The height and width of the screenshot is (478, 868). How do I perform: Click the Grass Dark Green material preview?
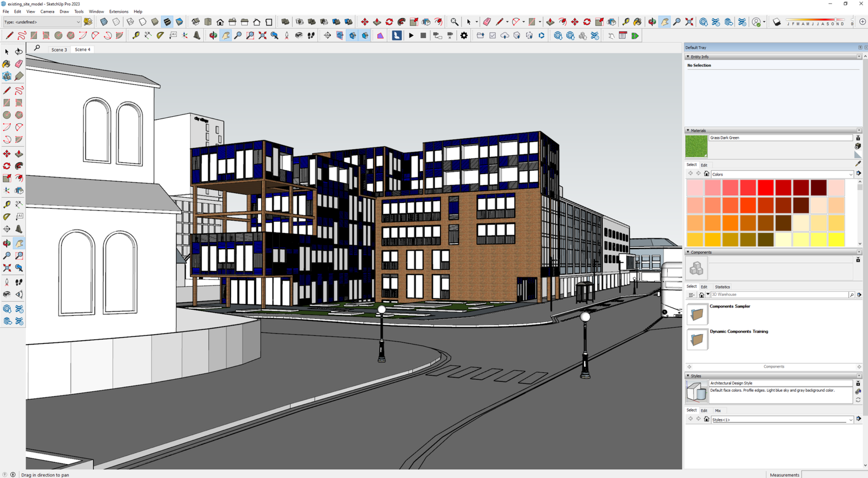pos(697,146)
